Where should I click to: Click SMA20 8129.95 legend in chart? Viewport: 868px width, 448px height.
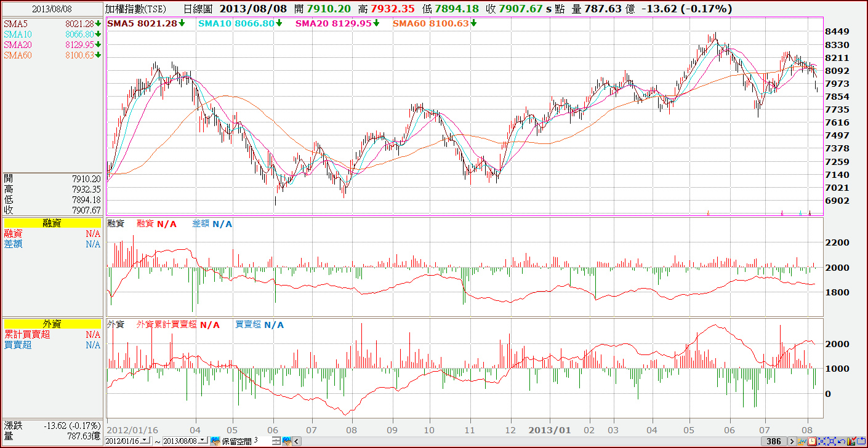point(337,23)
